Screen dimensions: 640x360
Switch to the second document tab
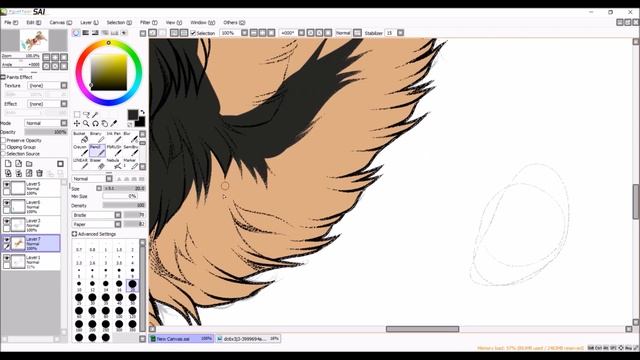coord(248,339)
